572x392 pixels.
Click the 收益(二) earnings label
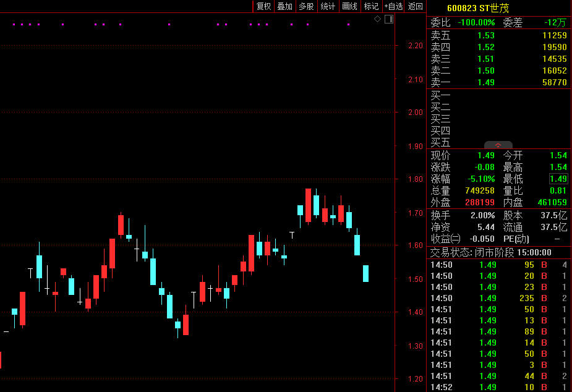tap(446, 238)
